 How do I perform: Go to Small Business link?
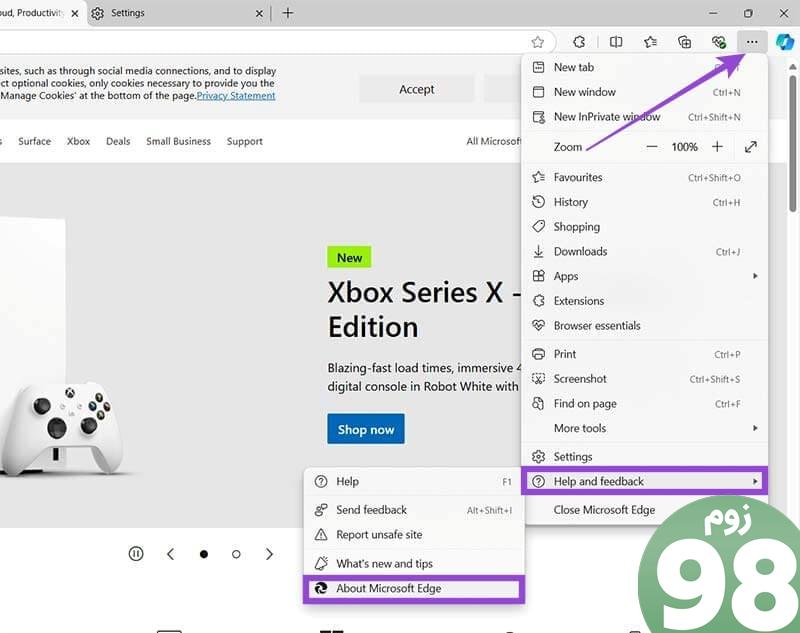(179, 141)
